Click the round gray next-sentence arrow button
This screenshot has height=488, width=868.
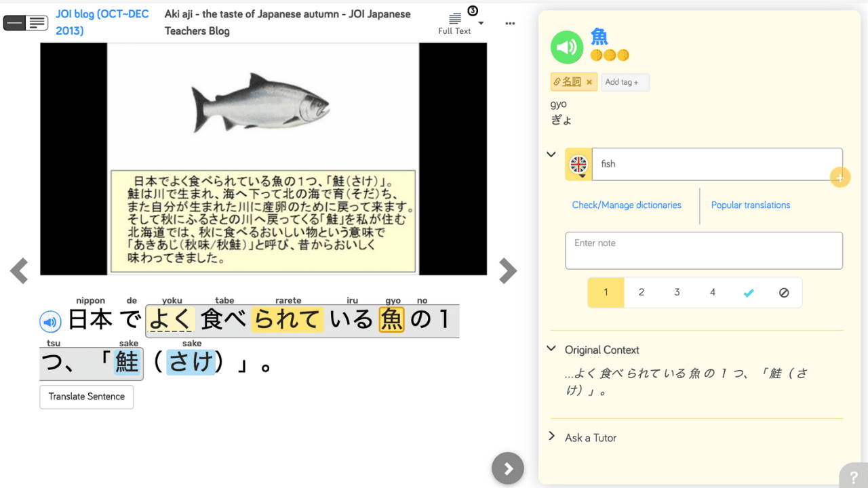pyautogui.click(x=507, y=468)
